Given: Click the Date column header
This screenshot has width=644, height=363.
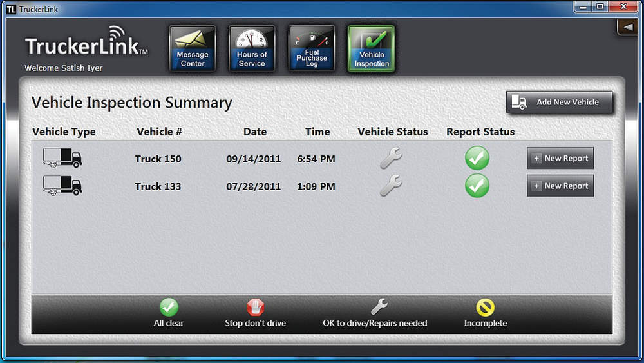Looking at the screenshot, I should pos(255,132).
